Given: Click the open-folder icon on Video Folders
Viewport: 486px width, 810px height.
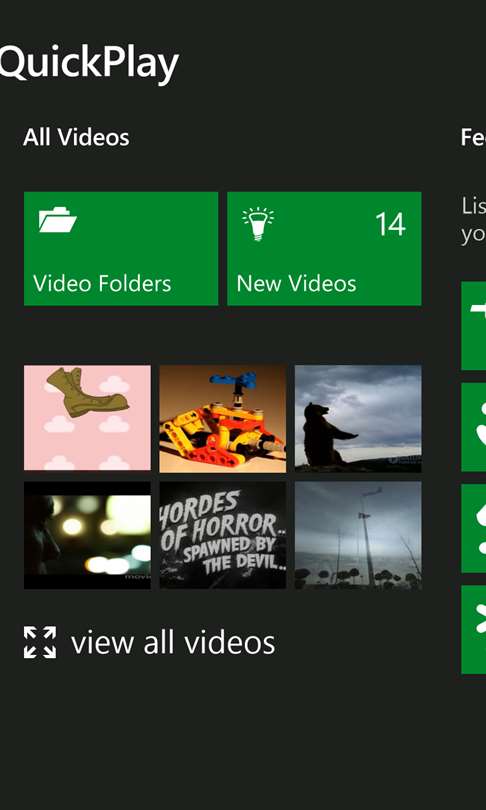Looking at the screenshot, I should pos(57,220).
